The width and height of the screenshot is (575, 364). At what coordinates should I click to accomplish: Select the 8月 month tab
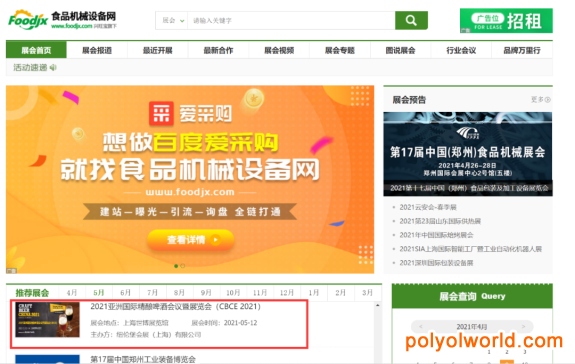pyautogui.click(x=179, y=293)
